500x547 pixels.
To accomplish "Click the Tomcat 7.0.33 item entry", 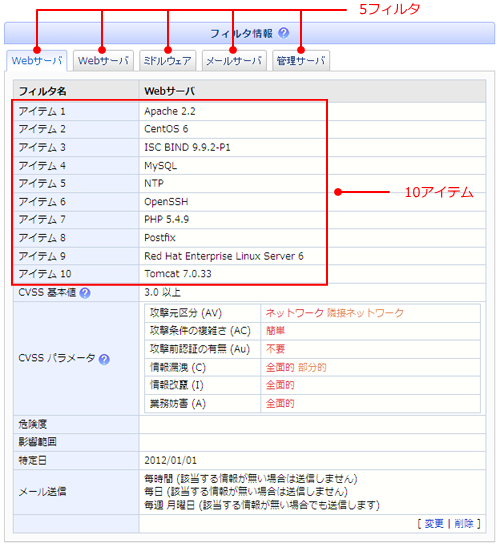I will [x=178, y=274].
